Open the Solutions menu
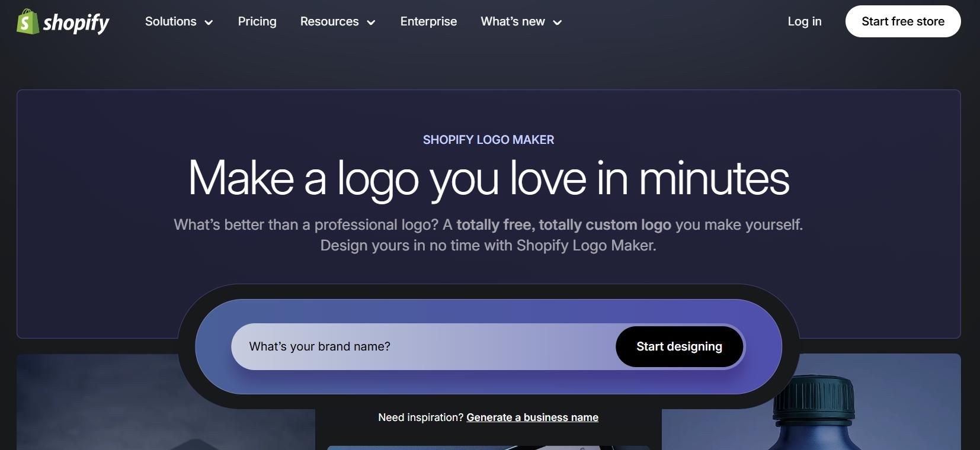Image resolution: width=980 pixels, height=450 pixels. [171, 22]
